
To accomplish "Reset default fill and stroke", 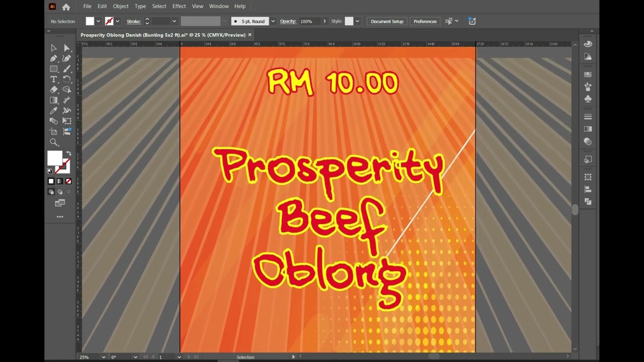I will point(50,171).
